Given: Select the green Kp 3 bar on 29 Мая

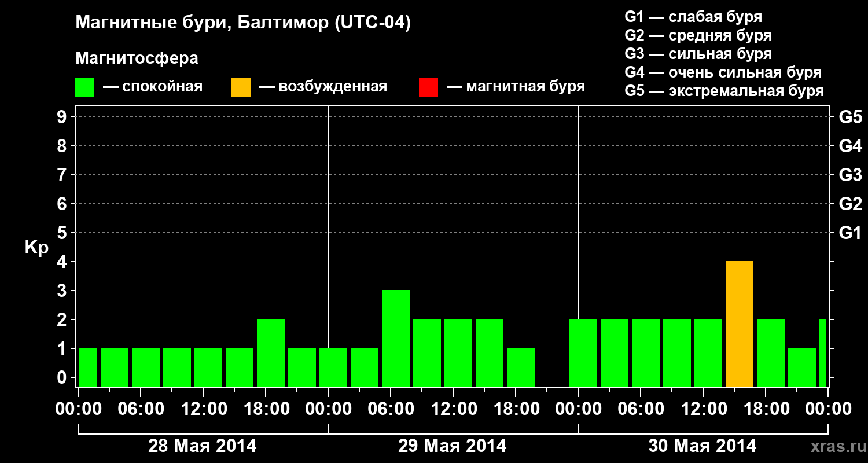Looking at the screenshot, I should pyautogui.click(x=396, y=338).
